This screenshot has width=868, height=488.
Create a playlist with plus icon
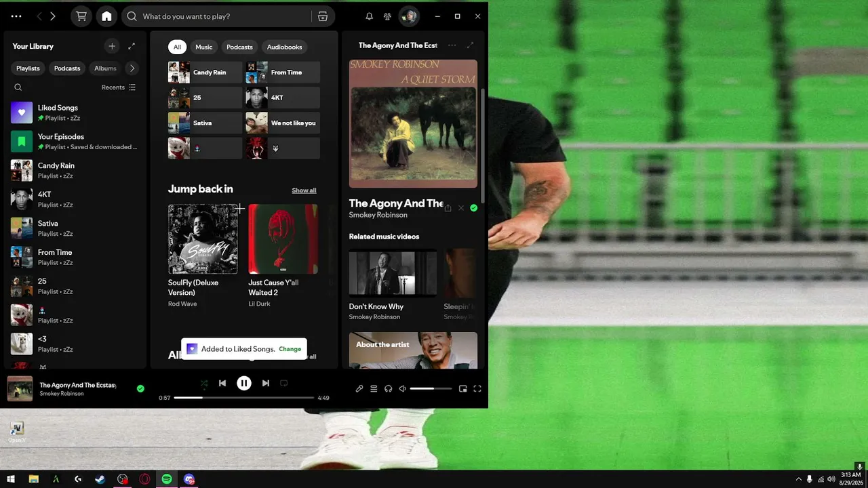tap(112, 46)
